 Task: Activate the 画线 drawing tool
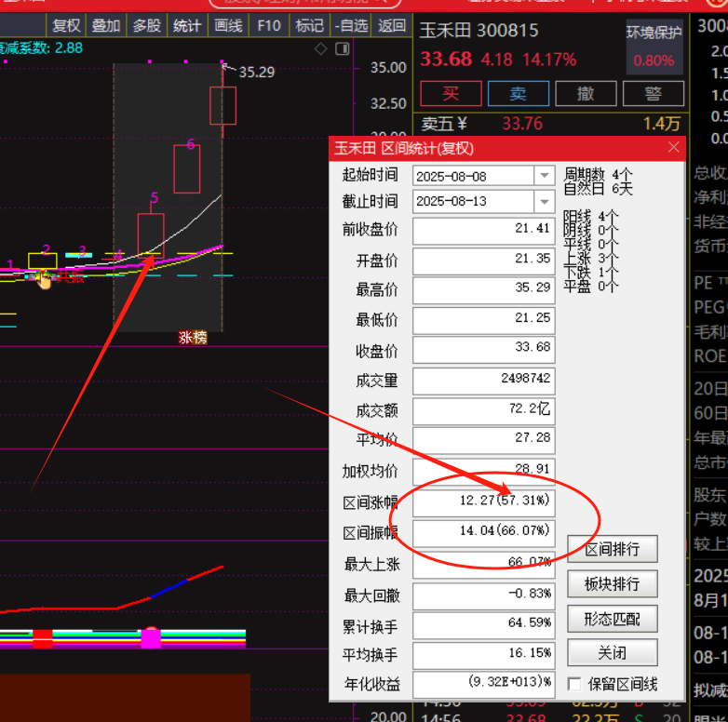tap(228, 25)
